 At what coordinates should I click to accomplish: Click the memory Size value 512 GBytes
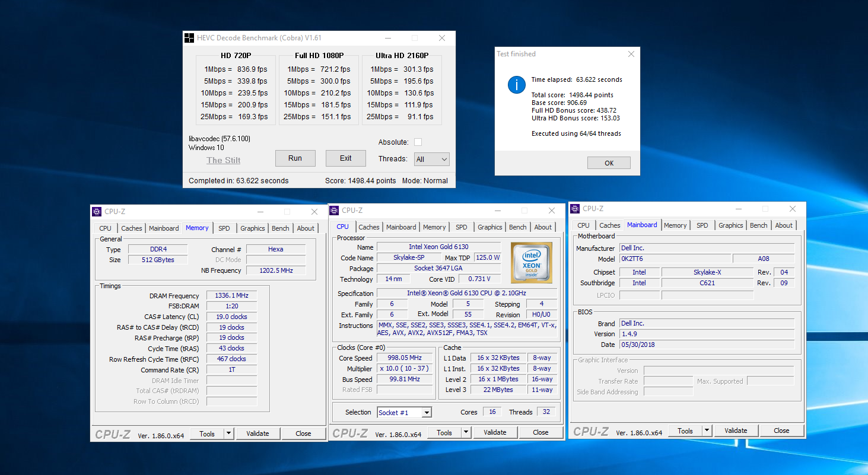point(158,260)
